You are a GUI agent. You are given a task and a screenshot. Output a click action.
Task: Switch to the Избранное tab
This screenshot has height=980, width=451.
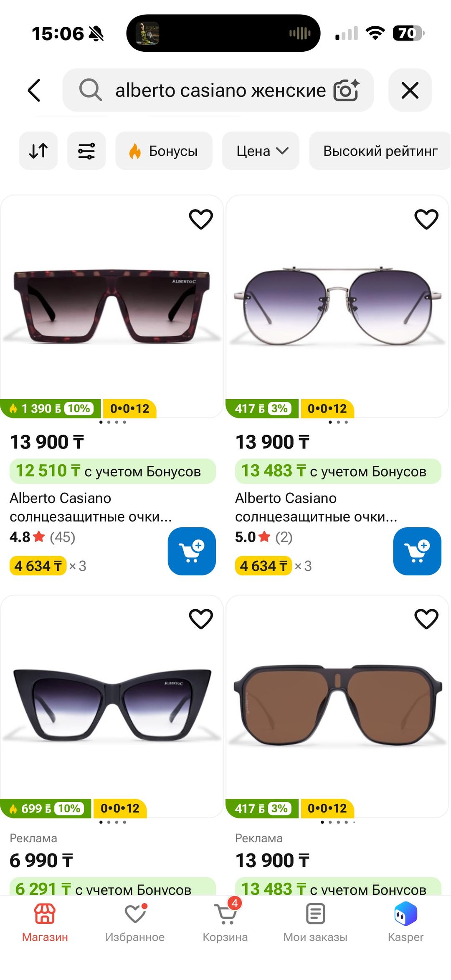135,923
